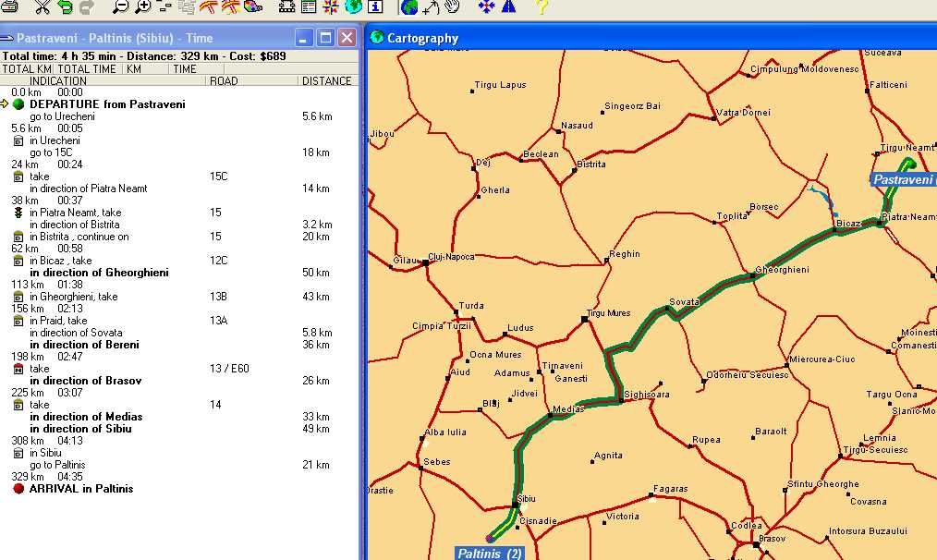
Task: Click Sighisoara on the map
Action: point(647,395)
